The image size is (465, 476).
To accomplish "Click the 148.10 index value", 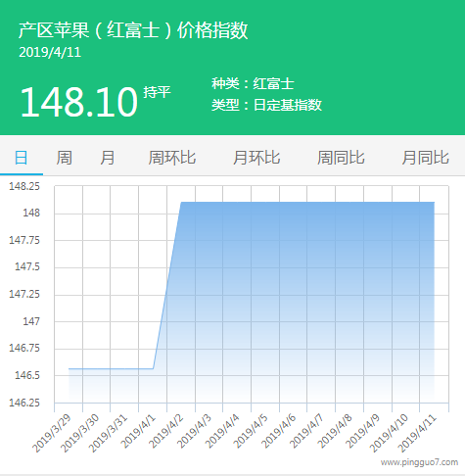I will [x=78, y=102].
